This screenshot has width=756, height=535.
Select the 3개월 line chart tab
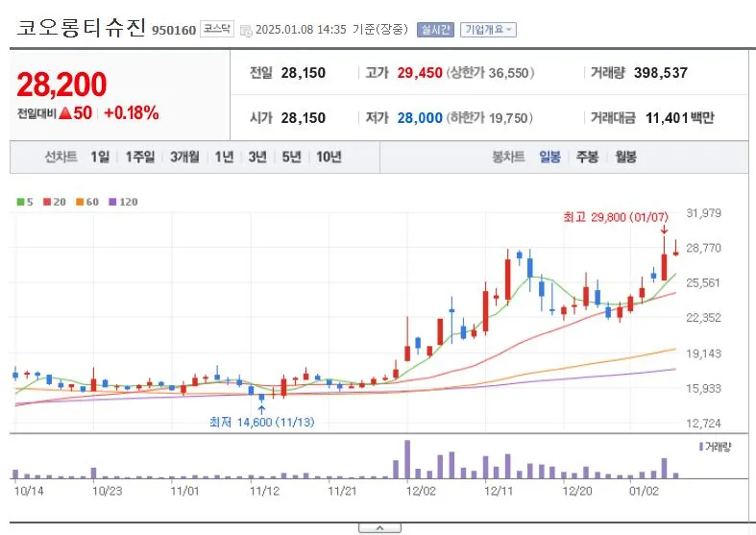point(184,157)
